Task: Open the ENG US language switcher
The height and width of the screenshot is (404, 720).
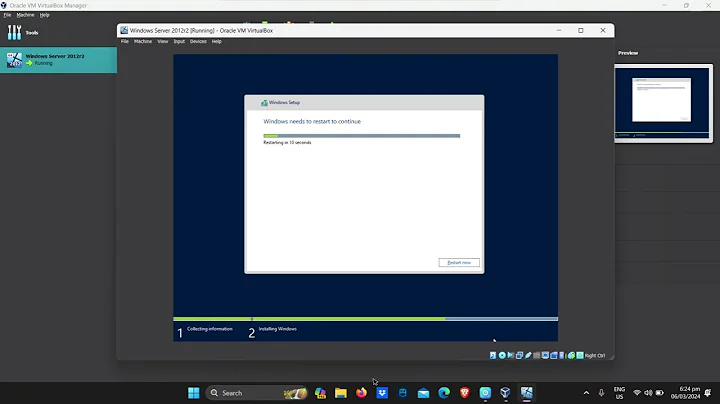Action: tap(619, 393)
